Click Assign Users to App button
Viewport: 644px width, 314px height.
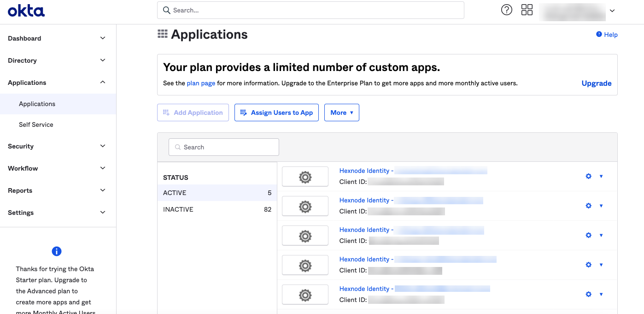pos(276,113)
